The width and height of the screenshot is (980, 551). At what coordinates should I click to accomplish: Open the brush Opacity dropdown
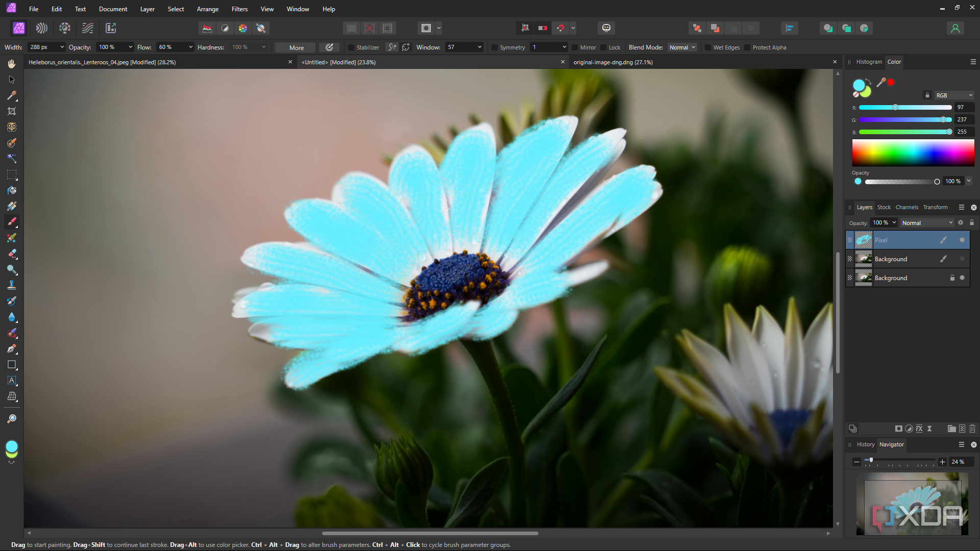[x=131, y=47]
